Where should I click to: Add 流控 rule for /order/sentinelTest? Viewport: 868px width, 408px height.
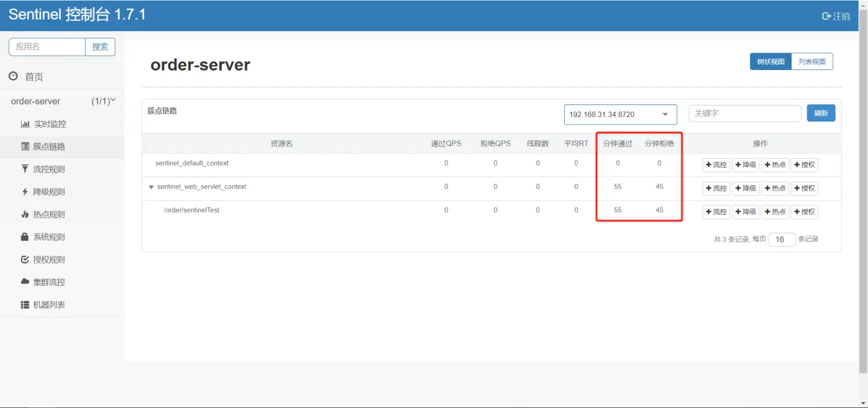[x=716, y=212]
